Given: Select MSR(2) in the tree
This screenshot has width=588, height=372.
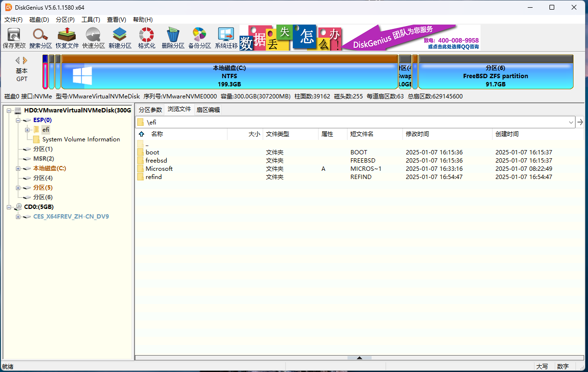Looking at the screenshot, I should 43,159.
